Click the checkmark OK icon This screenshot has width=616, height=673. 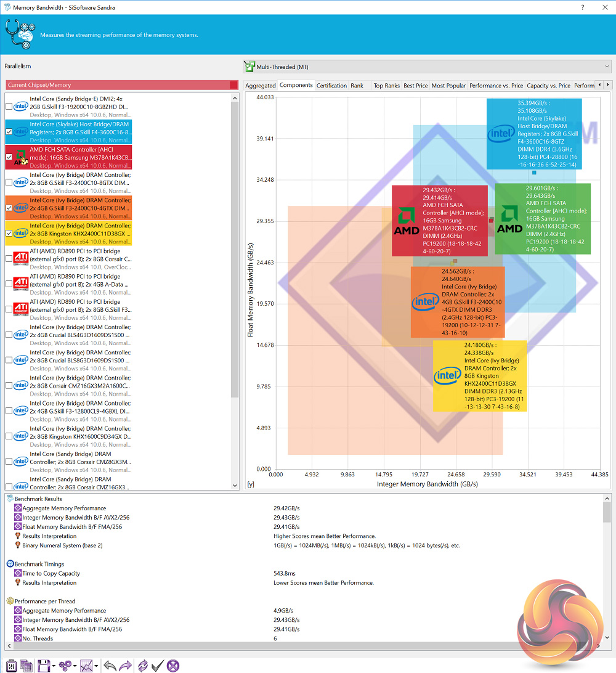(158, 666)
